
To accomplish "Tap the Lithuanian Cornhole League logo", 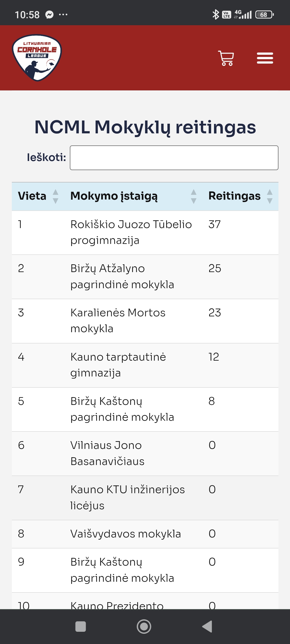I will (x=37, y=58).
